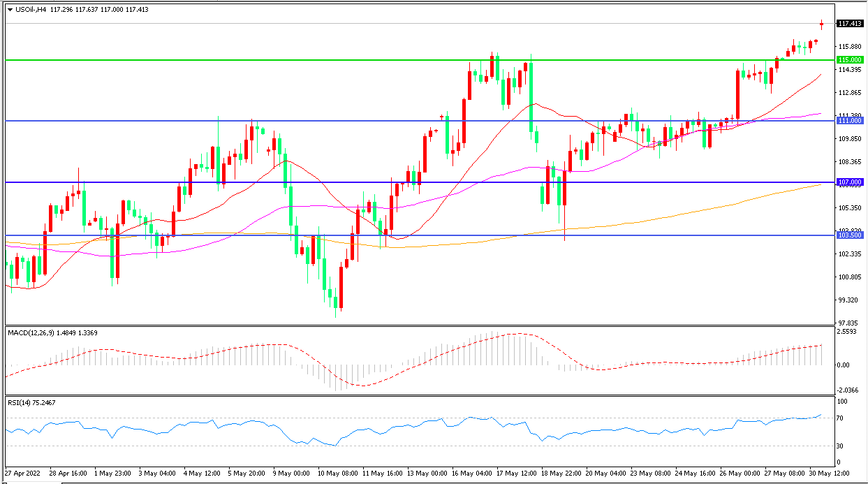Click the current price tag 117.413
The image size is (868, 484).
tap(850, 24)
